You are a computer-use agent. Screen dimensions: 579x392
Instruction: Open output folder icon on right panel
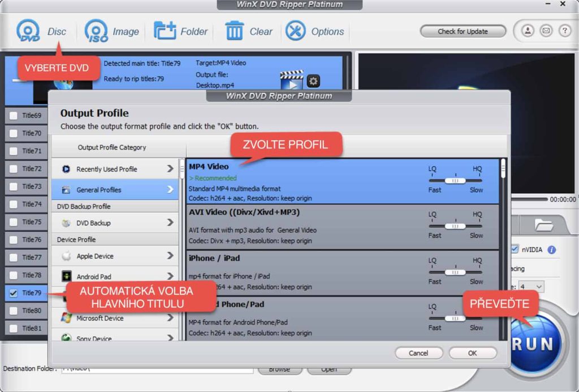point(543,224)
